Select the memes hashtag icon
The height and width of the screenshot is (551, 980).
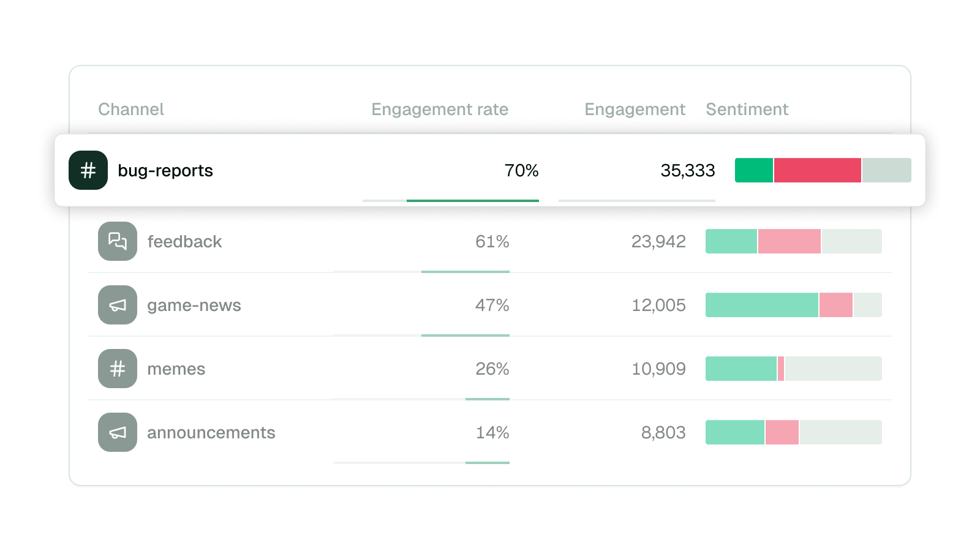pos(117,369)
